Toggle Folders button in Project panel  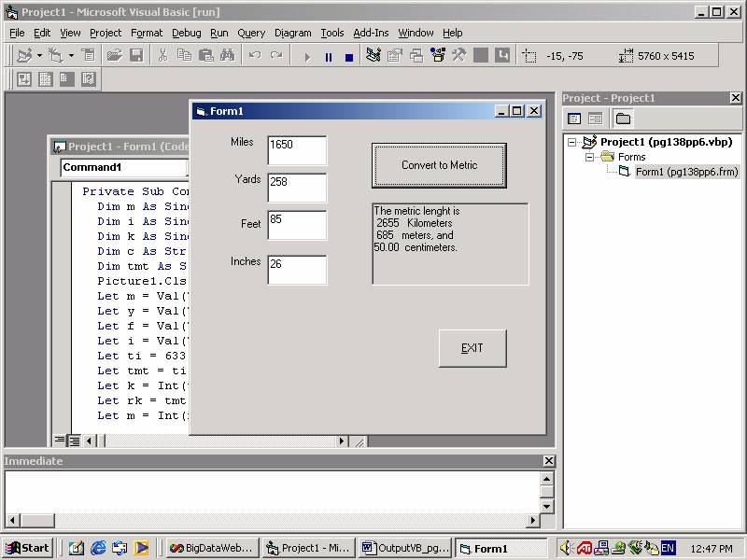tap(623, 119)
